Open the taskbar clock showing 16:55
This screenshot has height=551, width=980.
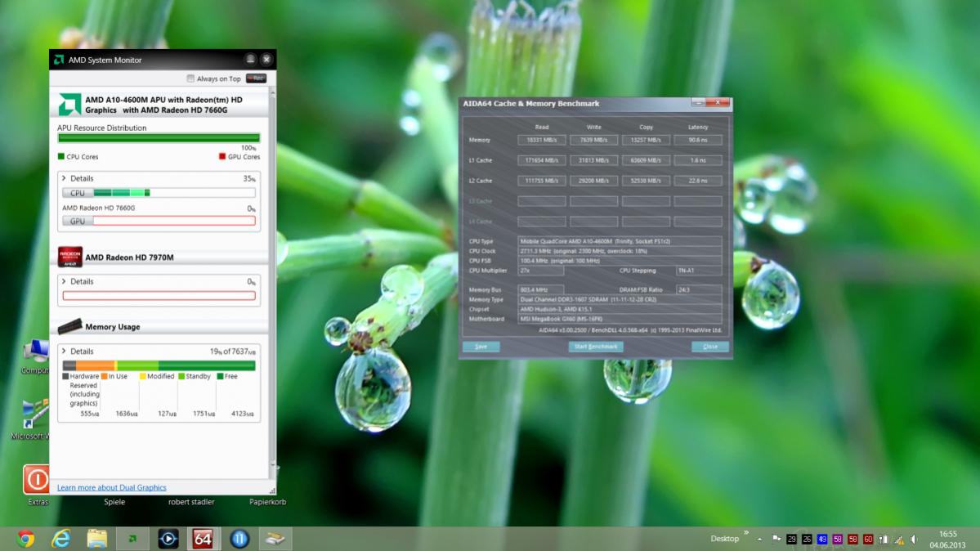coord(947,539)
